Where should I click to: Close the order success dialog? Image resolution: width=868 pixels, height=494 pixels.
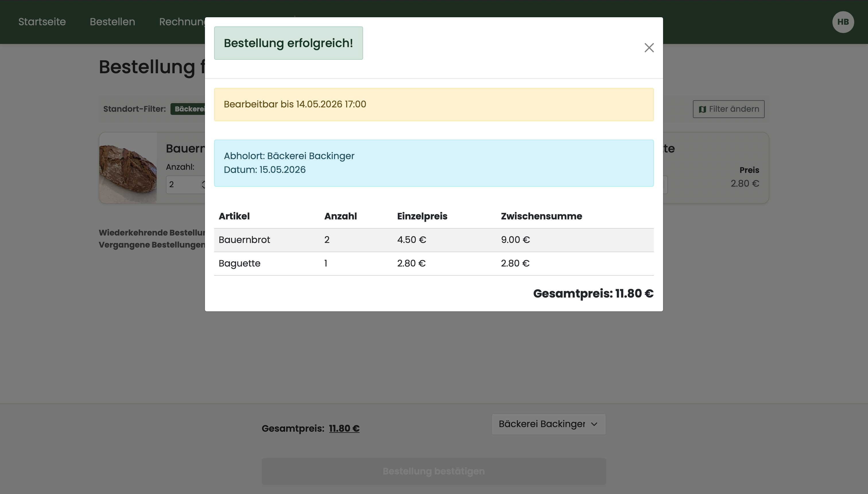[649, 48]
